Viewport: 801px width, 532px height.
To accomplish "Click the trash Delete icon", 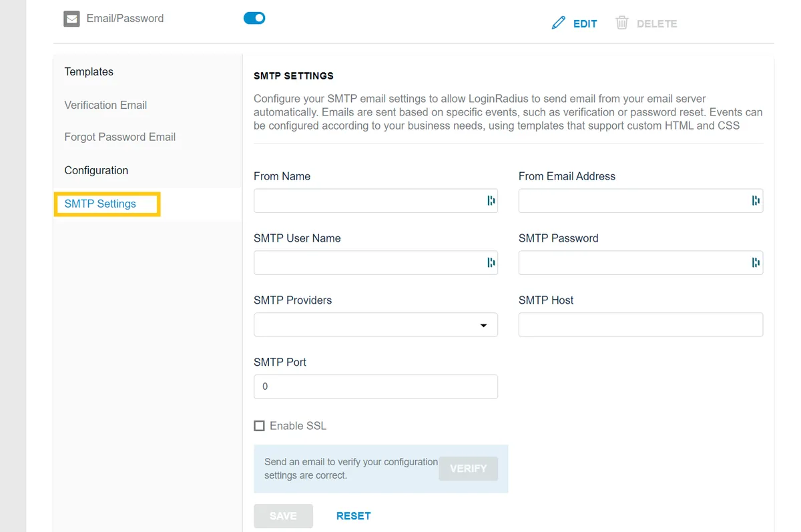I will [x=621, y=23].
